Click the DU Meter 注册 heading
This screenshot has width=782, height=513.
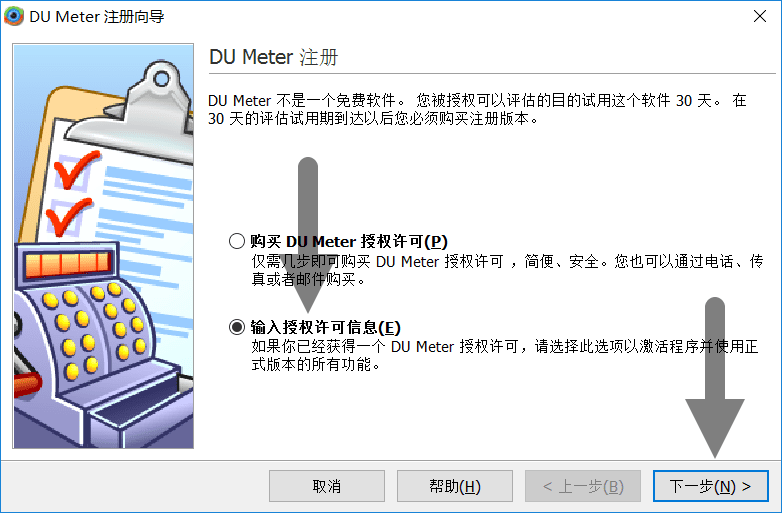(273, 57)
